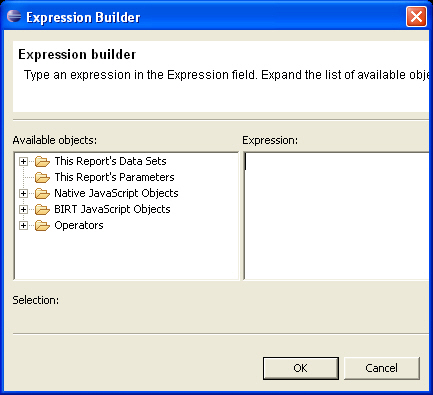Click inside the Expression text area
This screenshot has height=395, width=433.
337,216
